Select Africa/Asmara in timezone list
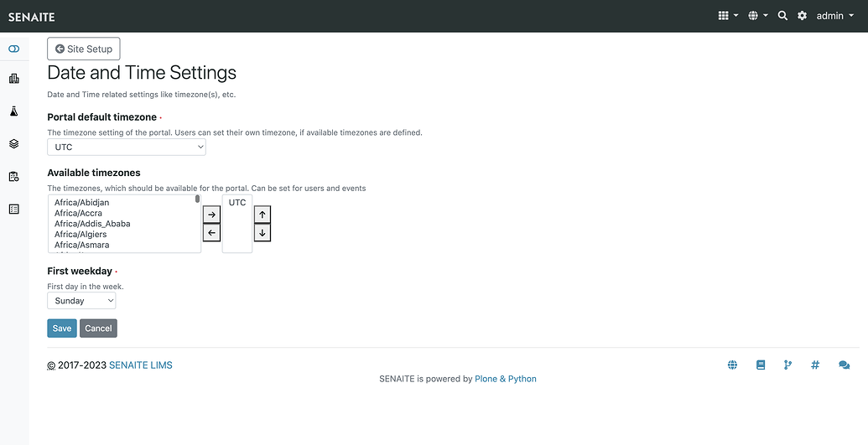Screen dimensions: 868x445 tap(81, 245)
